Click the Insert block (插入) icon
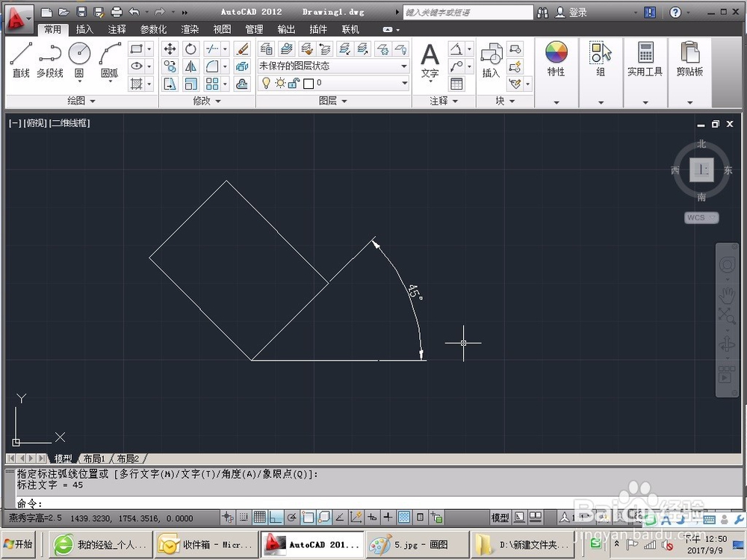The height and width of the screenshot is (560, 747). point(491,60)
